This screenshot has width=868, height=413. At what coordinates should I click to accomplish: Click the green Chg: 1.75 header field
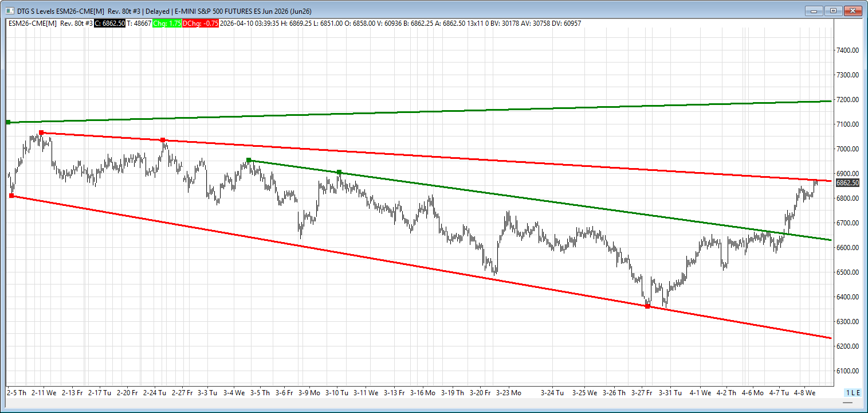[x=167, y=24]
